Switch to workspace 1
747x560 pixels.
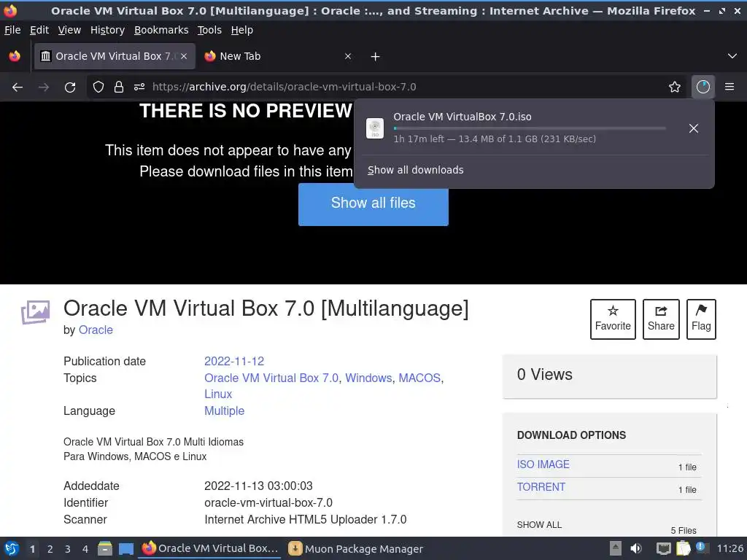point(32,549)
